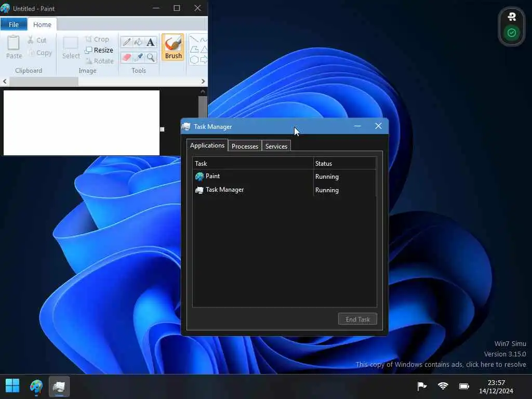The width and height of the screenshot is (532, 399).
Task: Click the End Task button
Action: [x=357, y=319]
